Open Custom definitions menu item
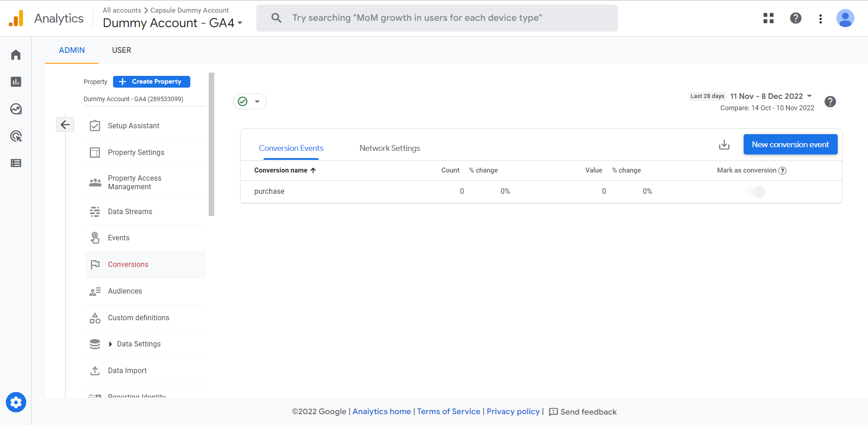Viewport: 868px width, 425px height. point(138,318)
